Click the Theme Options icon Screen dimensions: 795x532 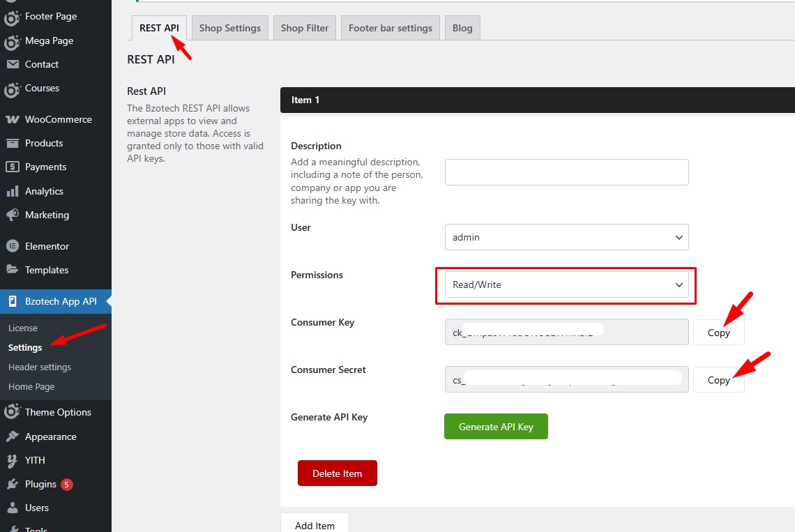[x=12, y=411]
